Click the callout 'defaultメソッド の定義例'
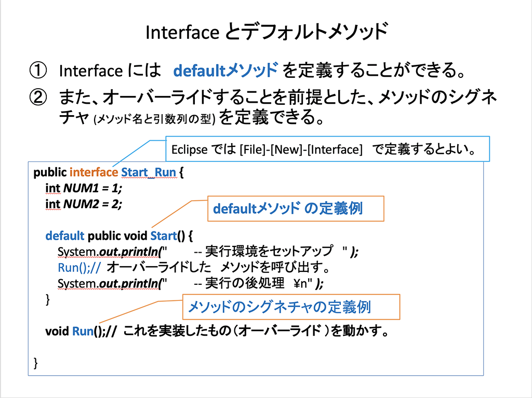 point(296,209)
